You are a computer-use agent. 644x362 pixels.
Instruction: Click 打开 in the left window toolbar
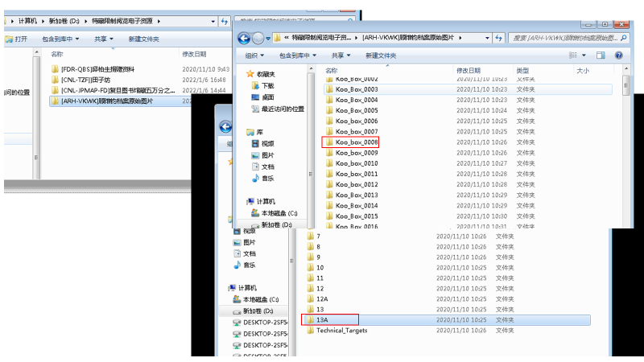[16, 39]
